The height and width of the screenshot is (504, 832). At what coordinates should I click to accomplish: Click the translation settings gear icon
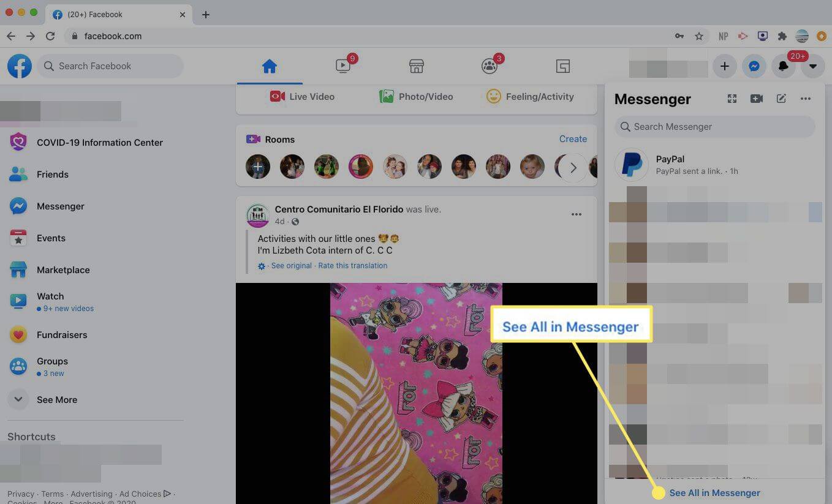(x=262, y=266)
